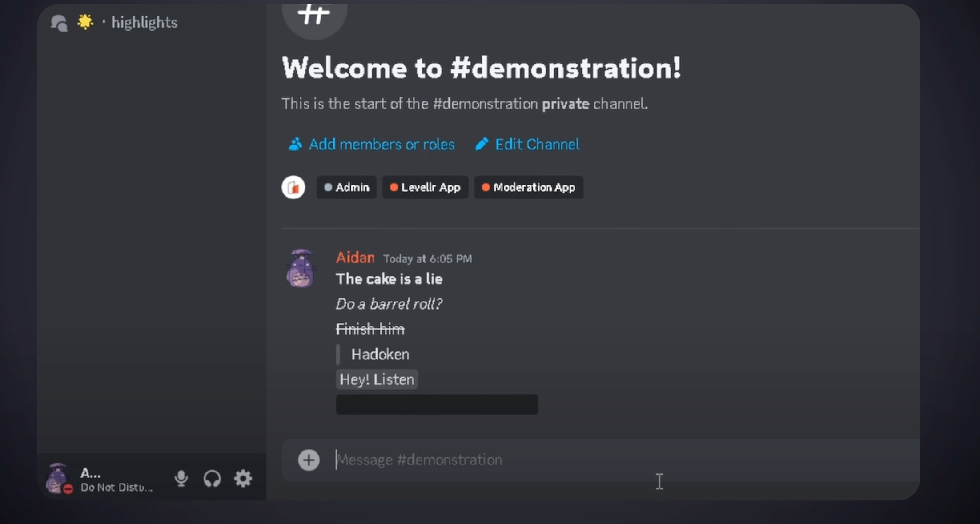Click the sparkle icon next to highlights
The height and width of the screenshot is (524, 980).
pyautogui.click(x=85, y=21)
